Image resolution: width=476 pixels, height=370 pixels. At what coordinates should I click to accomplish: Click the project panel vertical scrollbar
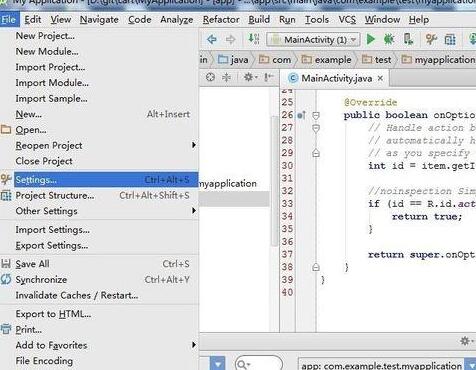pyautogui.click(x=274, y=182)
